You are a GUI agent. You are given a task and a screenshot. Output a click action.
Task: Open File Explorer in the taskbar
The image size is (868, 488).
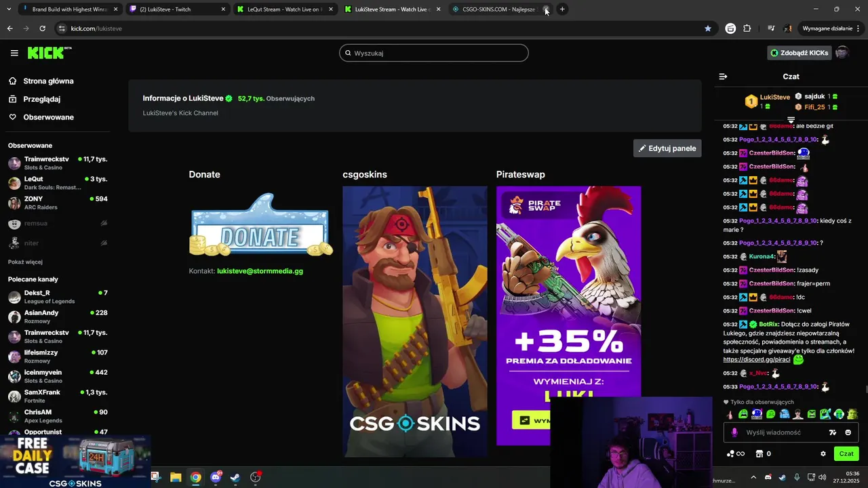176,477
